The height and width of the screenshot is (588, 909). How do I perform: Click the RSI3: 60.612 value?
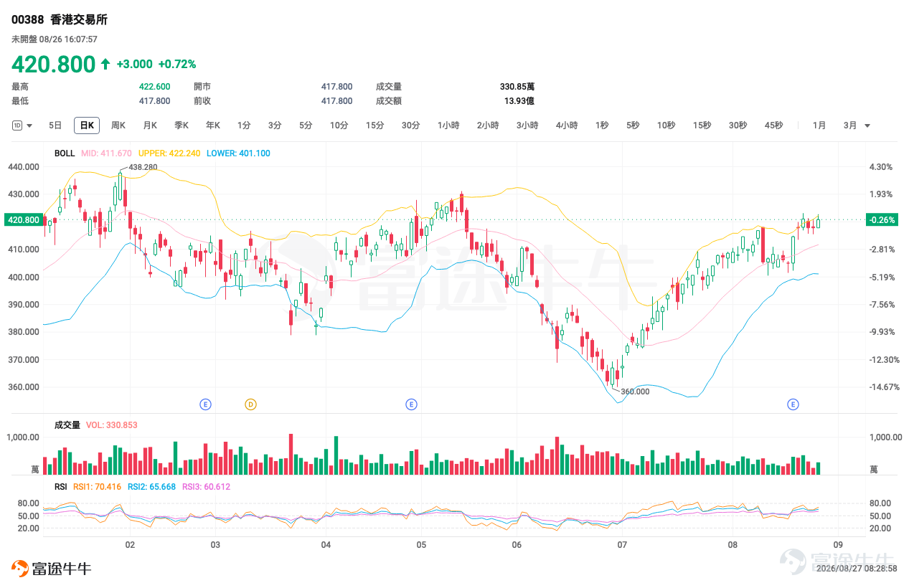(206, 487)
